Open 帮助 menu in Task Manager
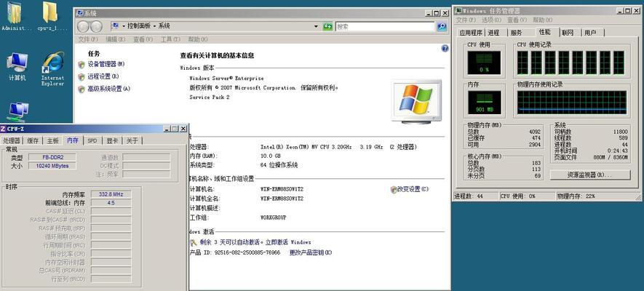644x291 pixels. 543,20
